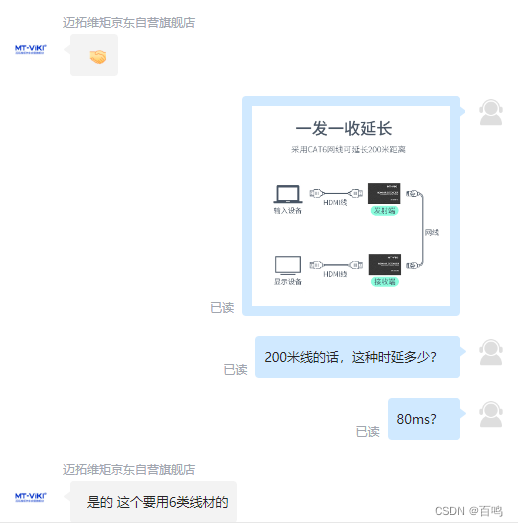Open the 一发一收延长 product image

[x=351, y=206]
